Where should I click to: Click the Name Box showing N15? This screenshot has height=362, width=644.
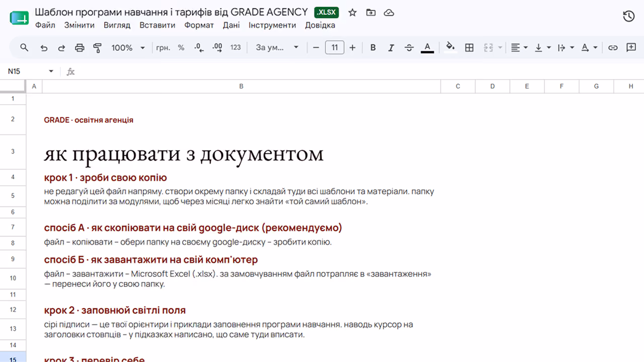tap(25, 71)
